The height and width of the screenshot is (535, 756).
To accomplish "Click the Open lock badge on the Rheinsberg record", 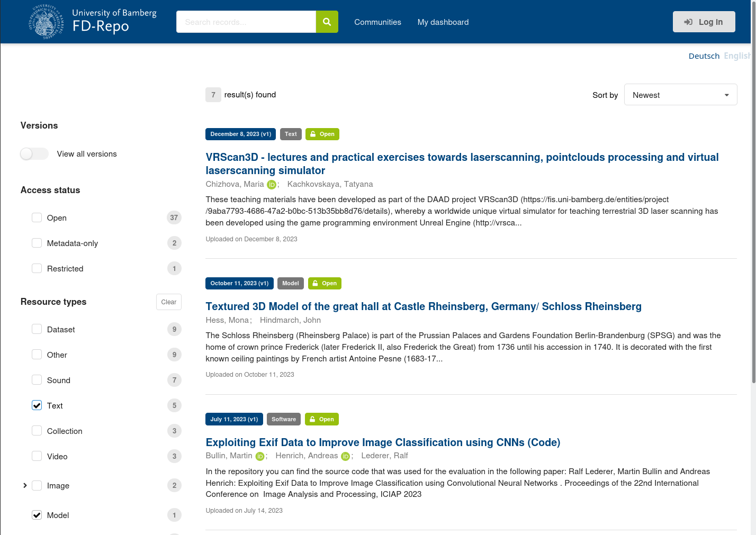I will 325,283.
